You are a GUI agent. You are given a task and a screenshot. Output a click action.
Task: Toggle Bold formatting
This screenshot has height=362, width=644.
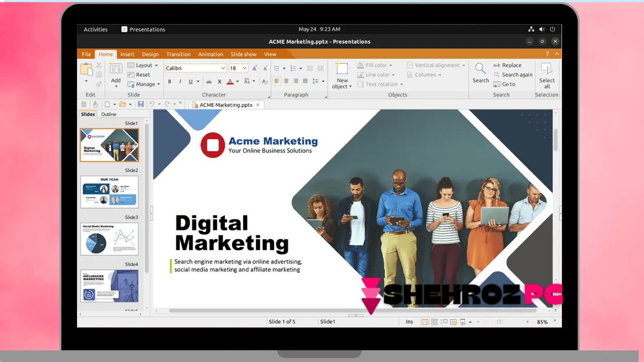click(170, 81)
